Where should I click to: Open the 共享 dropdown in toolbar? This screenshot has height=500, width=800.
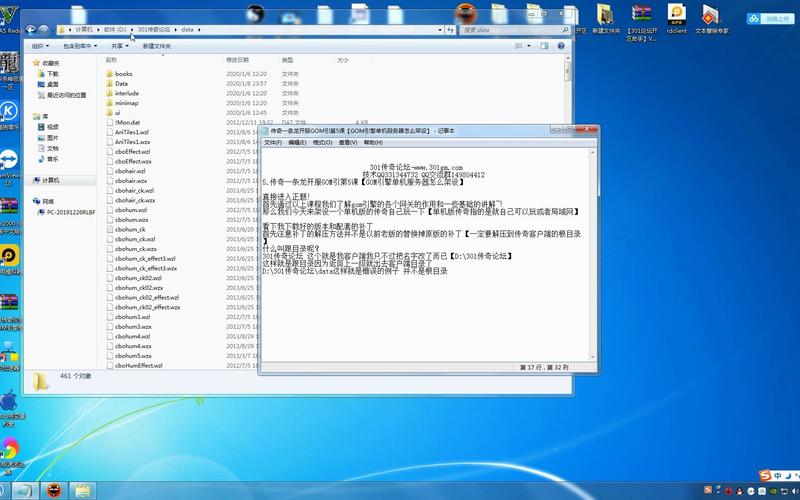click(119, 46)
